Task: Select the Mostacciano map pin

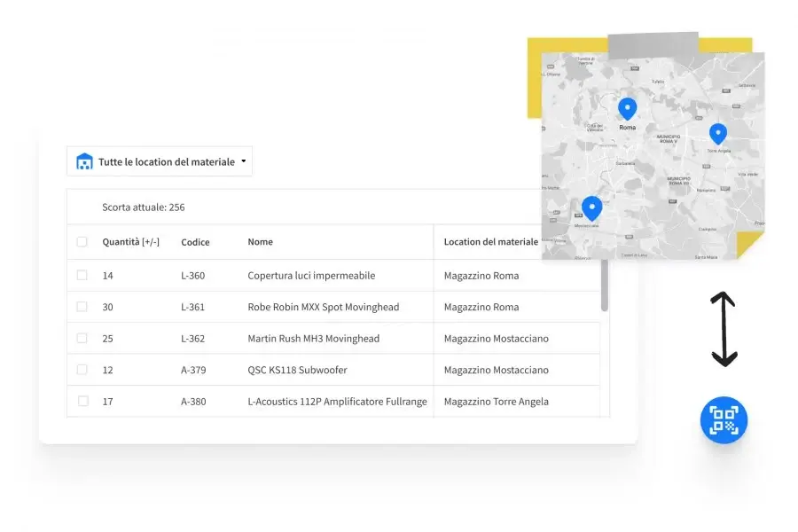Action: coord(591,208)
